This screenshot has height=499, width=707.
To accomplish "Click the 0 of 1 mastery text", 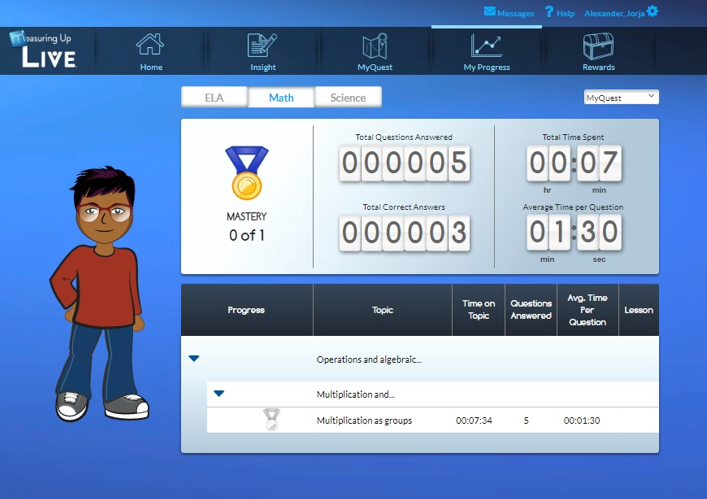I will point(247,235).
